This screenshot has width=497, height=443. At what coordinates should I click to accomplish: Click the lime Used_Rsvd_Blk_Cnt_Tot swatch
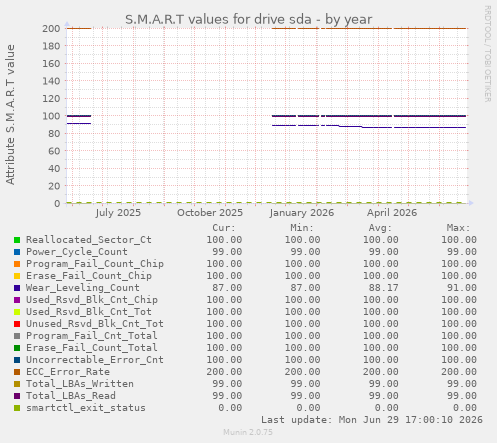click(17, 312)
